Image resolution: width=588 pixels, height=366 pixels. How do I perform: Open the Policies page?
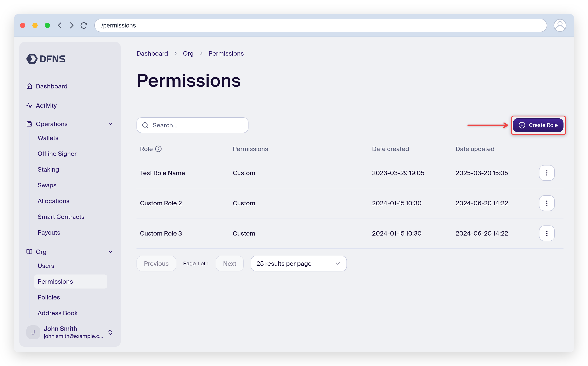pyautogui.click(x=49, y=297)
